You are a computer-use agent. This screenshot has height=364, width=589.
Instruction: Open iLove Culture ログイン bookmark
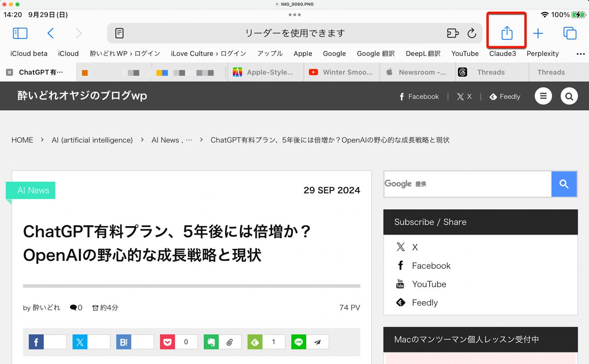(x=208, y=54)
